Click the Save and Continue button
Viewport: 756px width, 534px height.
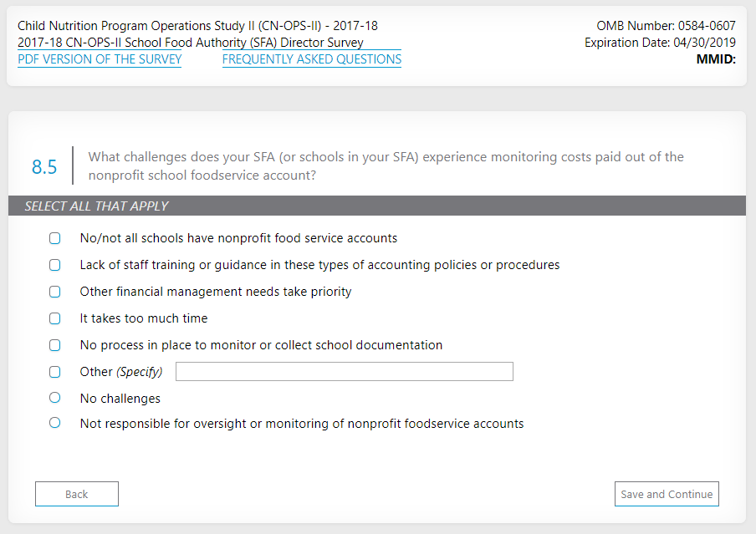[x=667, y=494]
